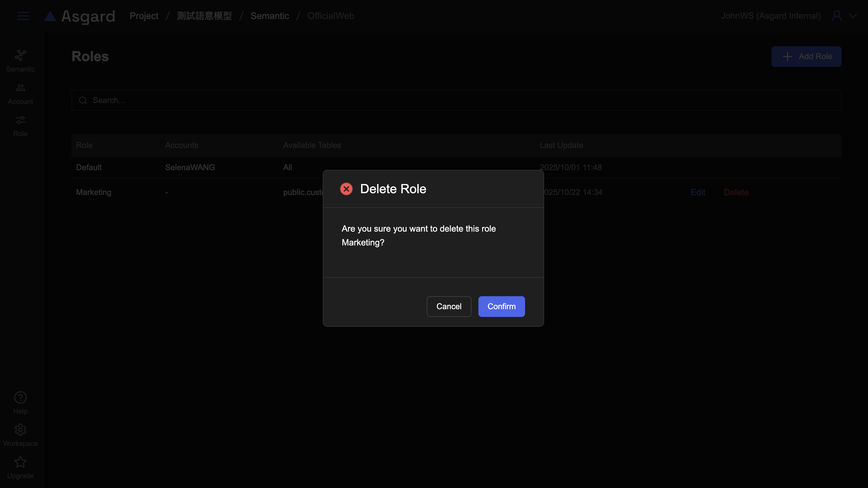Viewport: 868px width, 488px height.
Task: Open Semantic sidebar icon
Action: click(x=20, y=56)
